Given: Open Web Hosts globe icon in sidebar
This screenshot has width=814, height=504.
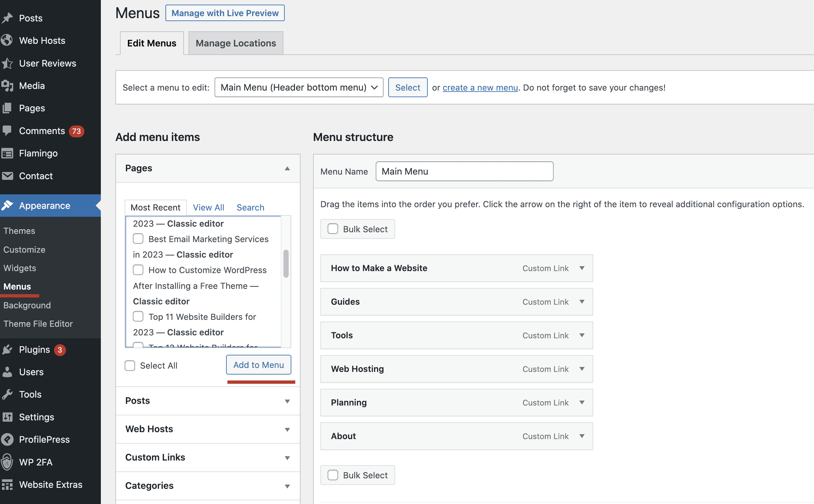Looking at the screenshot, I should (7, 40).
